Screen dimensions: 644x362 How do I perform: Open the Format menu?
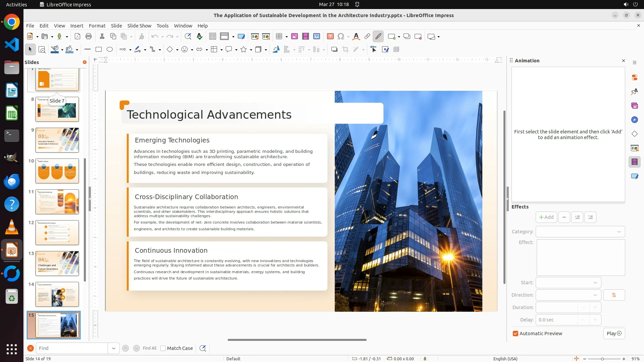click(x=97, y=26)
